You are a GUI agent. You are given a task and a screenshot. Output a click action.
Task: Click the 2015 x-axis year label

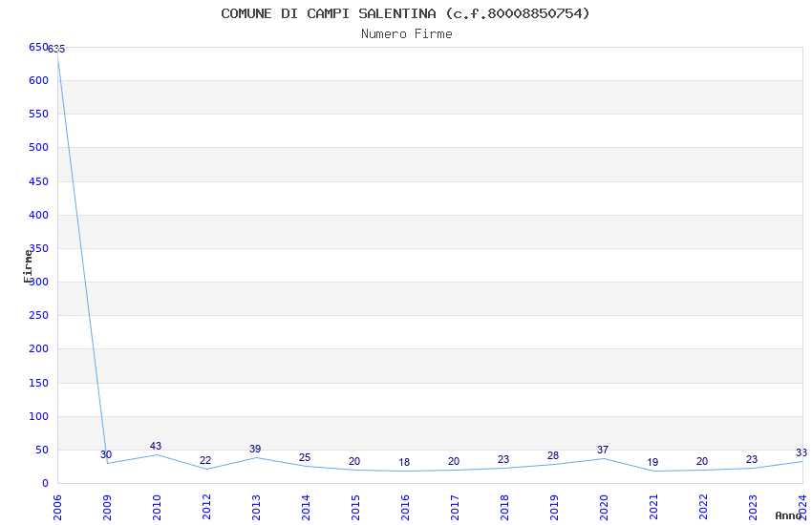tap(355, 507)
